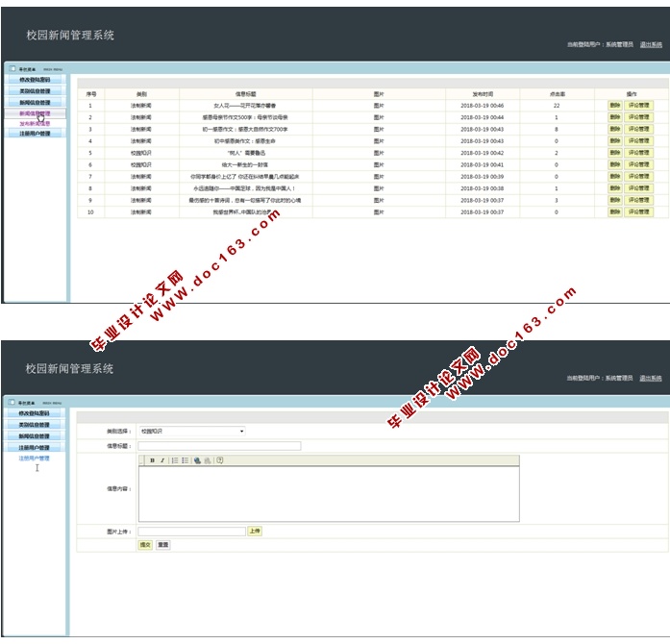
Task: Click the insert hyperlink globe icon
Action: [x=197, y=460]
